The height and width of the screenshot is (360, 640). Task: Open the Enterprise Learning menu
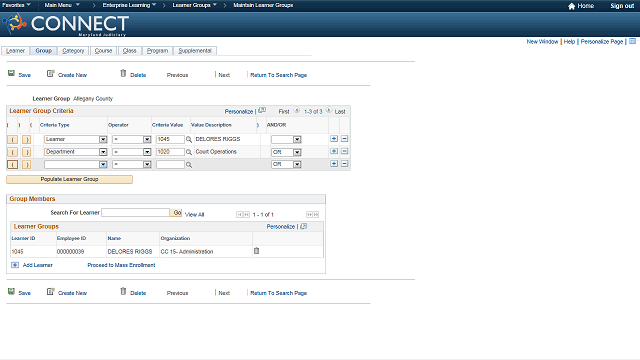coord(129,5)
